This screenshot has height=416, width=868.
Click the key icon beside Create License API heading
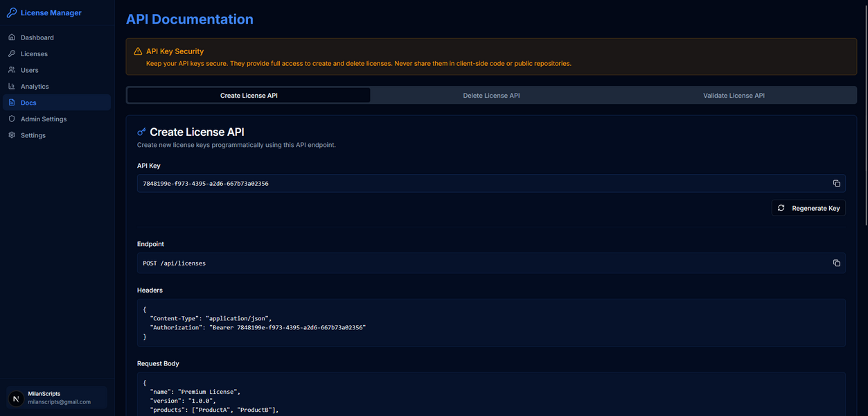[x=142, y=132]
